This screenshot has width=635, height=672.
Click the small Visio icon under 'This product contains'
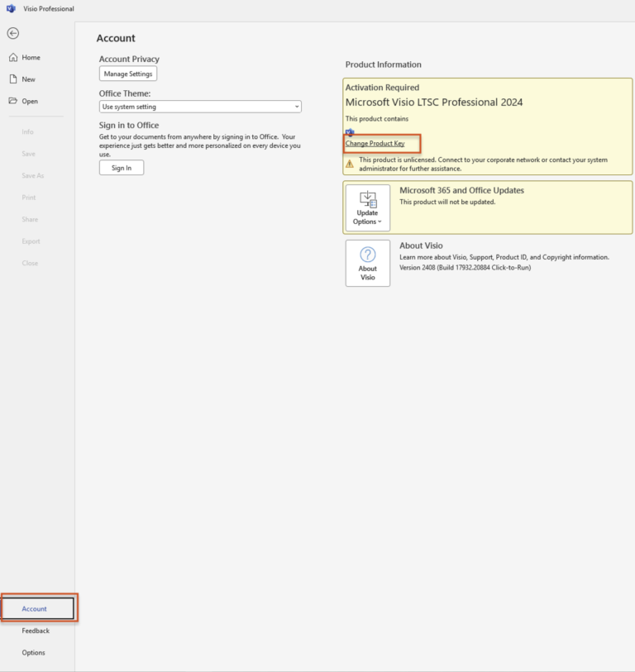350,131
